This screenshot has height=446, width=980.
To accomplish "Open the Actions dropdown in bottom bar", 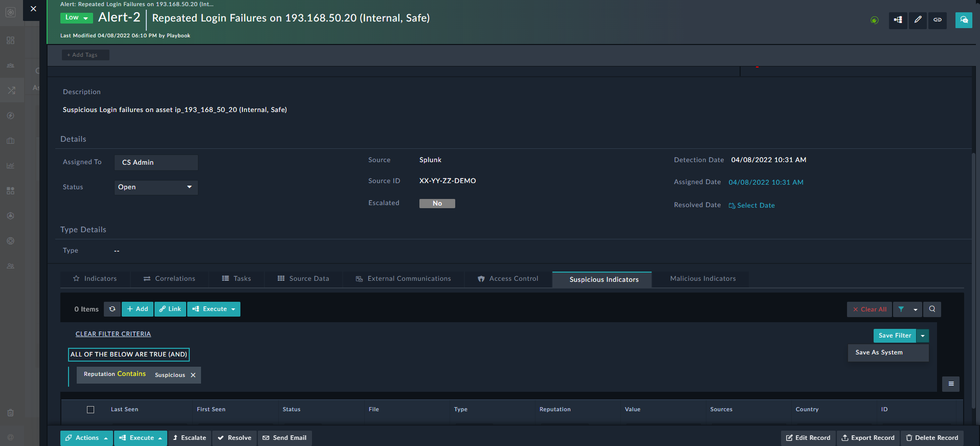I will (x=86, y=438).
